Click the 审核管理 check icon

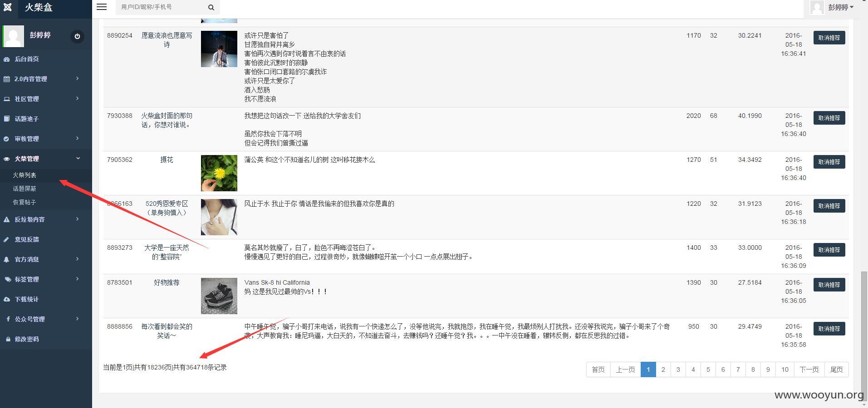(6, 139)
